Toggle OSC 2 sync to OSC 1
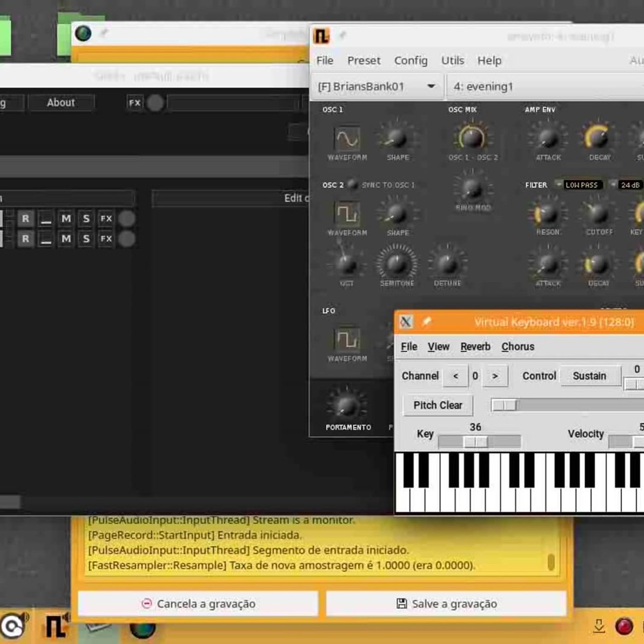The width and height of the screenshot is (644, 644). coord(352,184)
